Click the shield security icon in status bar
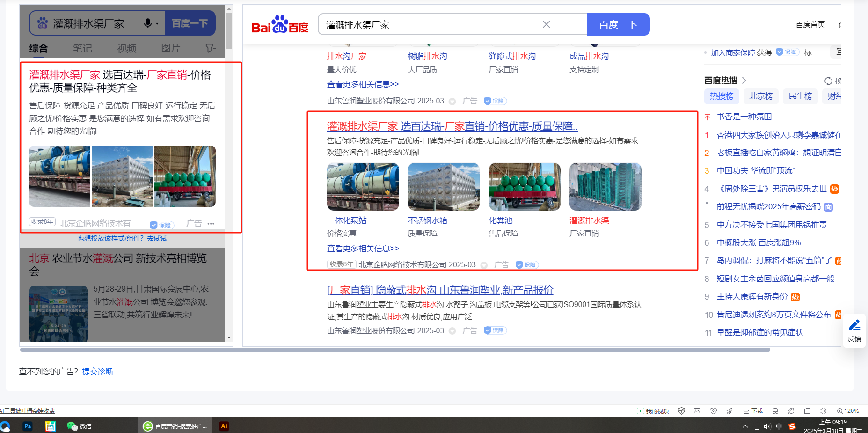This screenshot has width=868, height=433. (682, 411)
